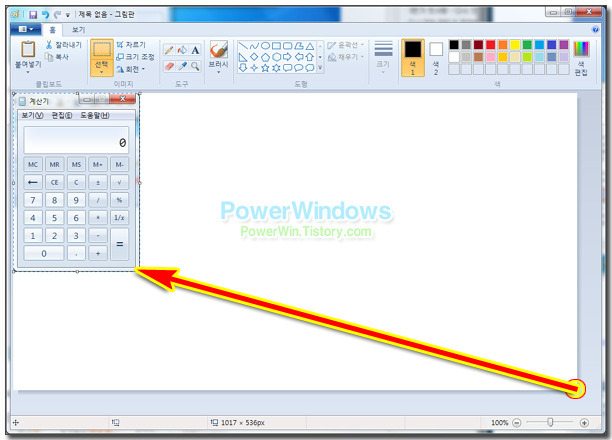The height and width of the screenshot is (440, 612).
Task: Click the 붙여넣기 clipboard icon
Action: tap(28, 49)
